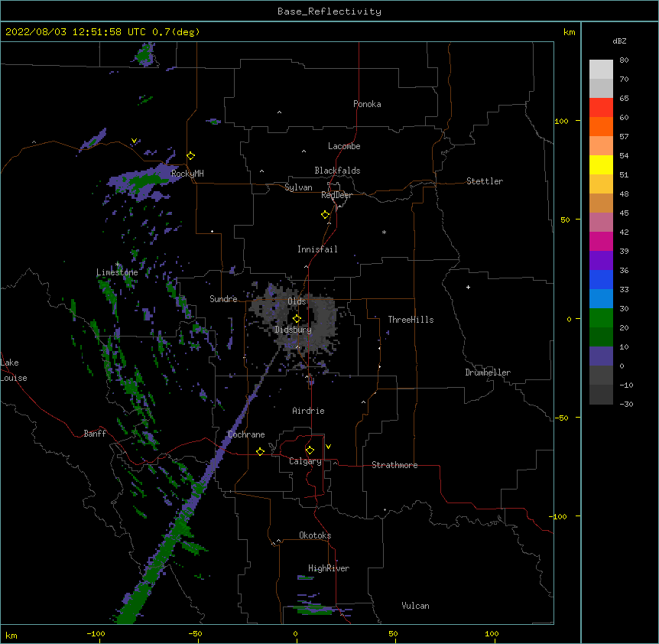This screenshot has height=644, width=659.
Task: Select the bright green 20-30 dBZ legend swatch
Action: [x=601, y=318]
